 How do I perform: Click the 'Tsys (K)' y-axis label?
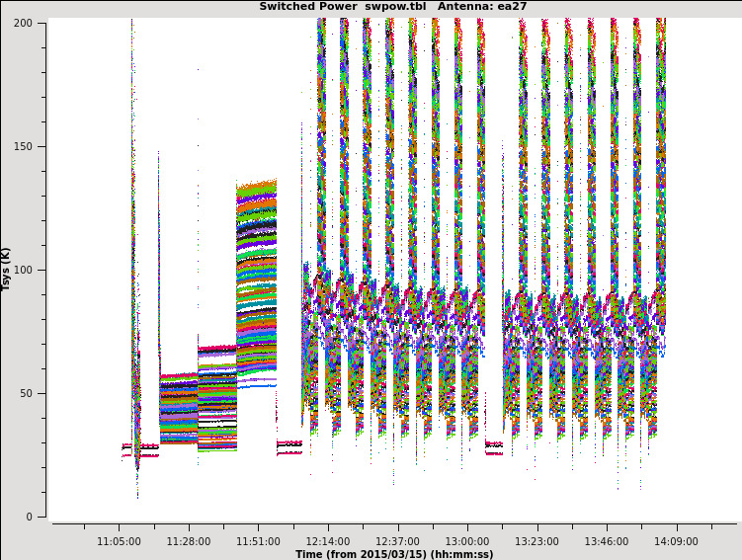7,269
